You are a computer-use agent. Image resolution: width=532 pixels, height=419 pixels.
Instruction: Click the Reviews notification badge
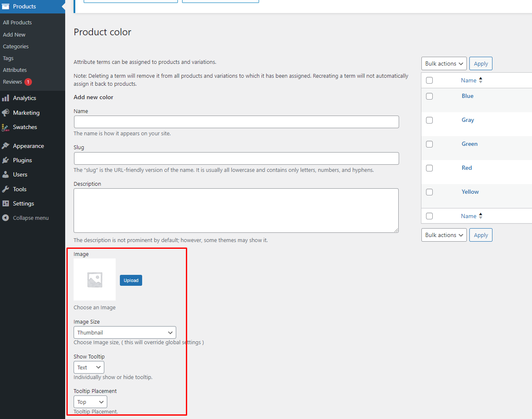[28, 82]
